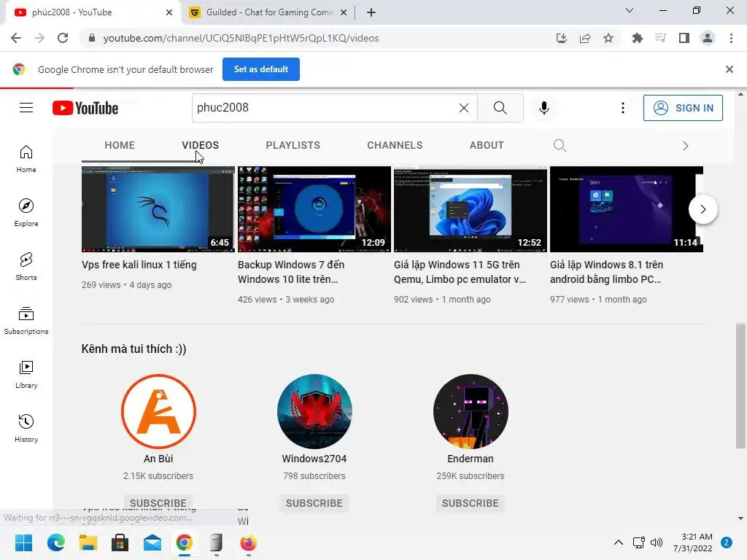
Task: Open the Windows 11 12:52 thumbnail
Action: click(471, 209)
